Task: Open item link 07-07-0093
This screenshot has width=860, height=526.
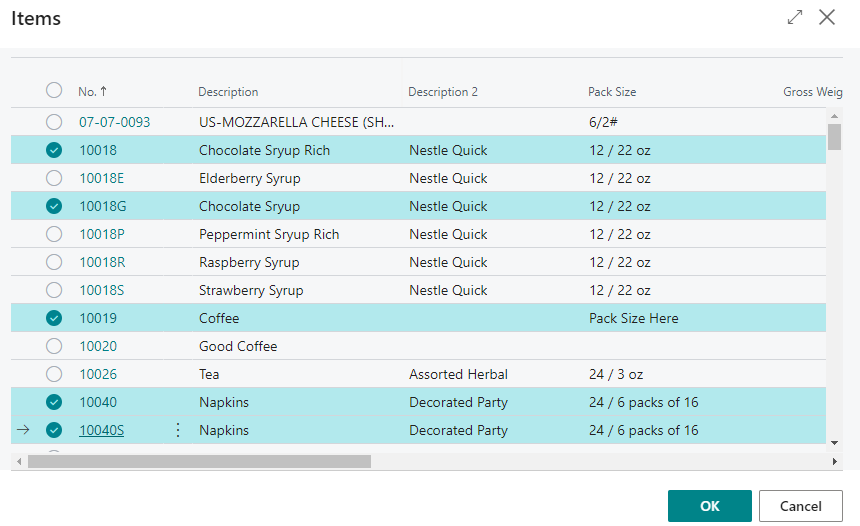Action: (x=115, y=123)
